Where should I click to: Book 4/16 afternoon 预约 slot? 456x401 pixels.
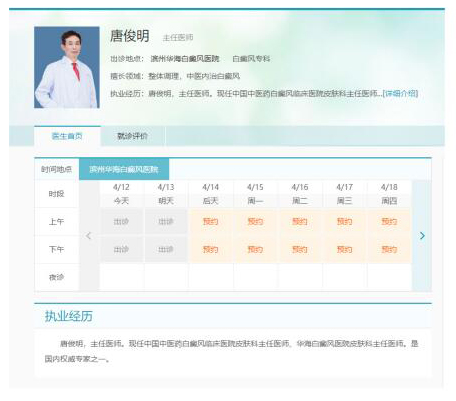pos(300,249)
